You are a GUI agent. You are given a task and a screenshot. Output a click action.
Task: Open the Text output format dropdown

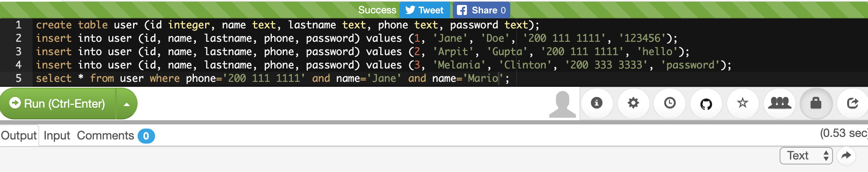pyautogui.click(x=806, y=156)
